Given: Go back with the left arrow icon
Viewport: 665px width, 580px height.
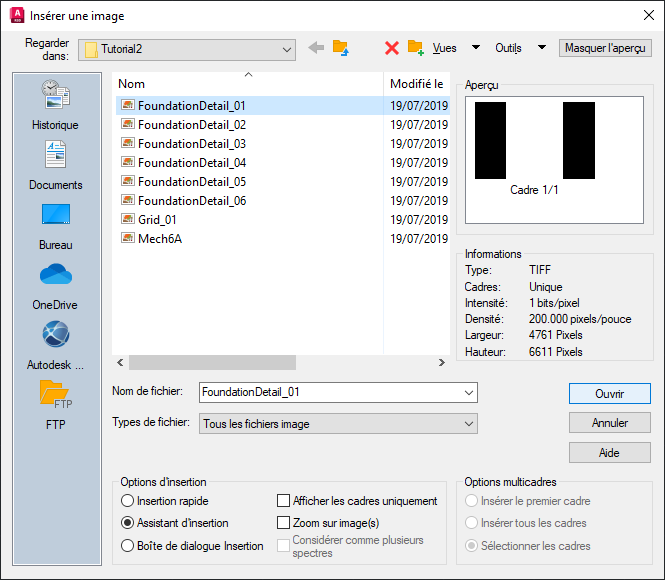Looking at the screenshot, I should click(x=316, y=47).
